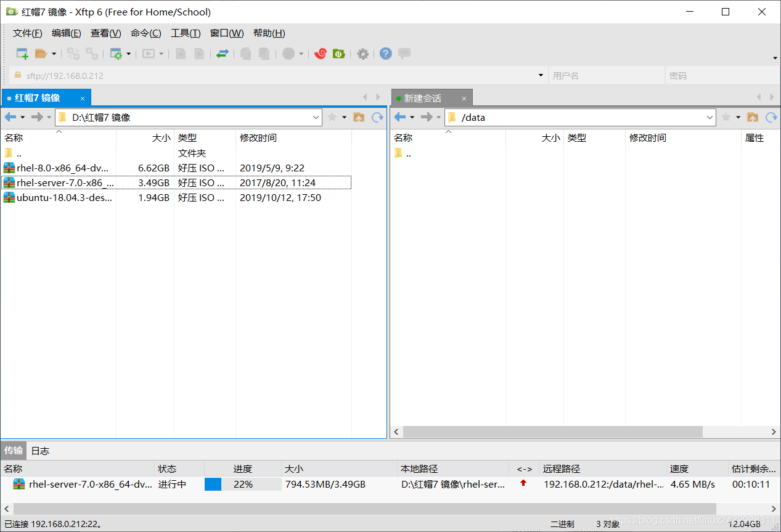
Task: Click the synchronize blue-green arrows icon
Action: (223, 54)
